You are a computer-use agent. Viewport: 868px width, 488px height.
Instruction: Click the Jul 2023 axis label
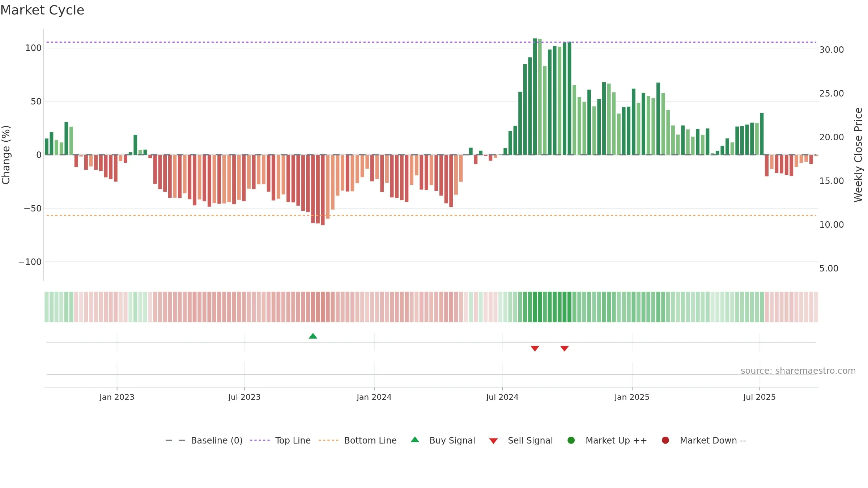(244, 397)
